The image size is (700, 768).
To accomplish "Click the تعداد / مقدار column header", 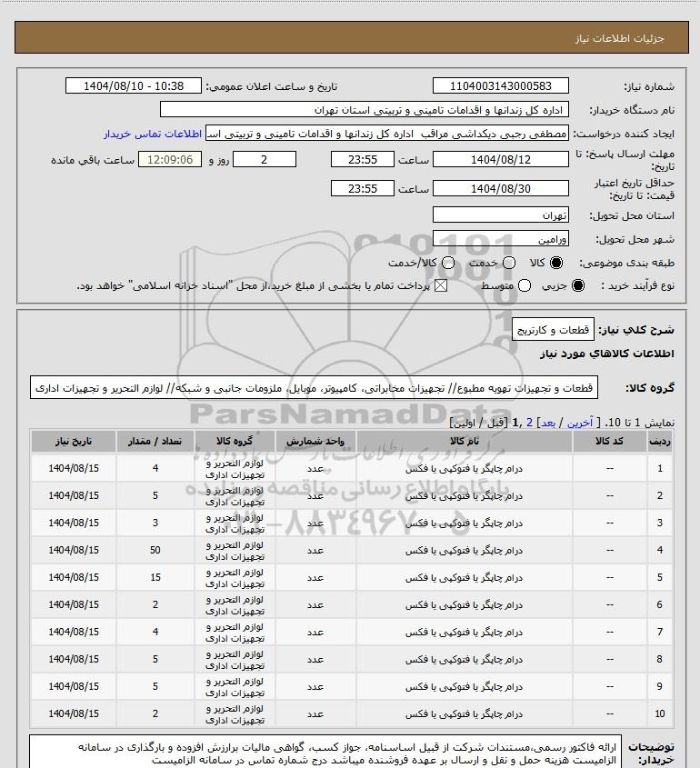I will (155, 442).
